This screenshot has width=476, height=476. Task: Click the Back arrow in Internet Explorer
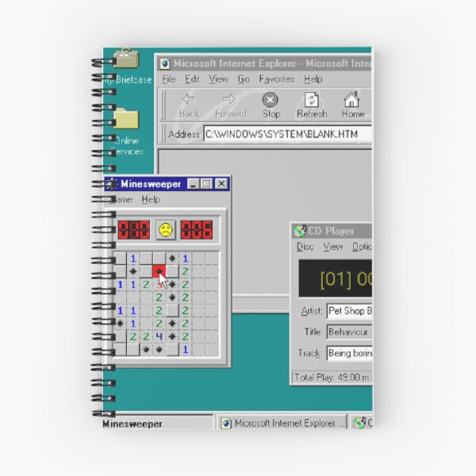pos(189,105)
